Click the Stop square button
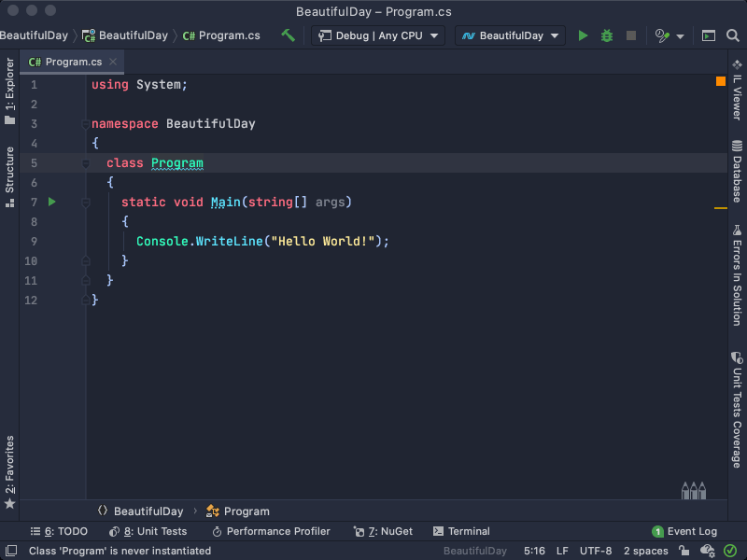This screenshot has width=747, height=560. coord(631,35)
